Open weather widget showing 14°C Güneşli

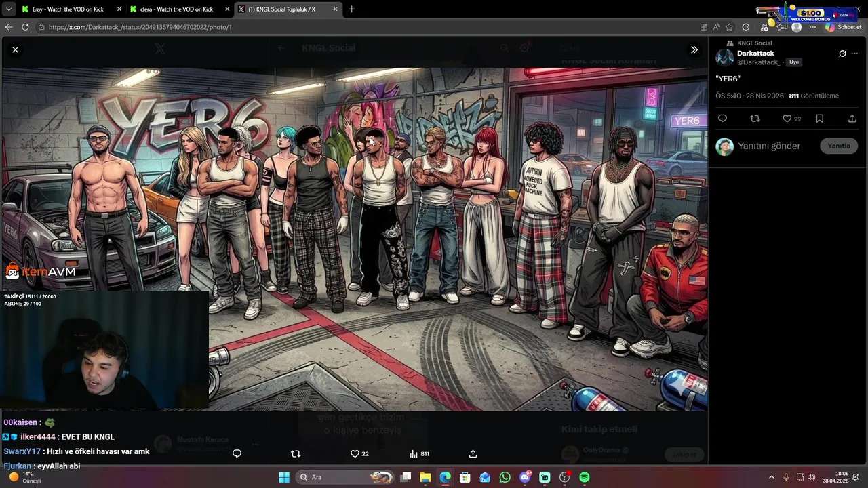click(x=25, y=477)
